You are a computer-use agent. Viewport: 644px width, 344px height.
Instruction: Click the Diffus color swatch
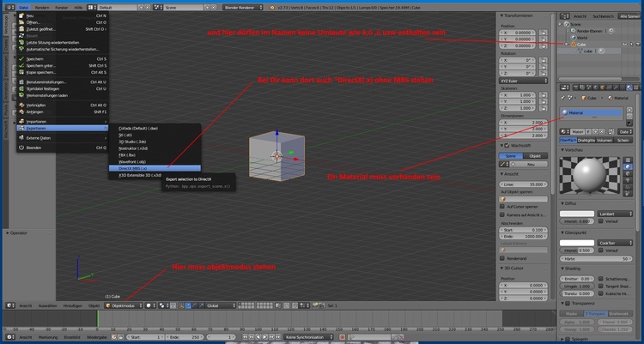click(x=577, y=214)
